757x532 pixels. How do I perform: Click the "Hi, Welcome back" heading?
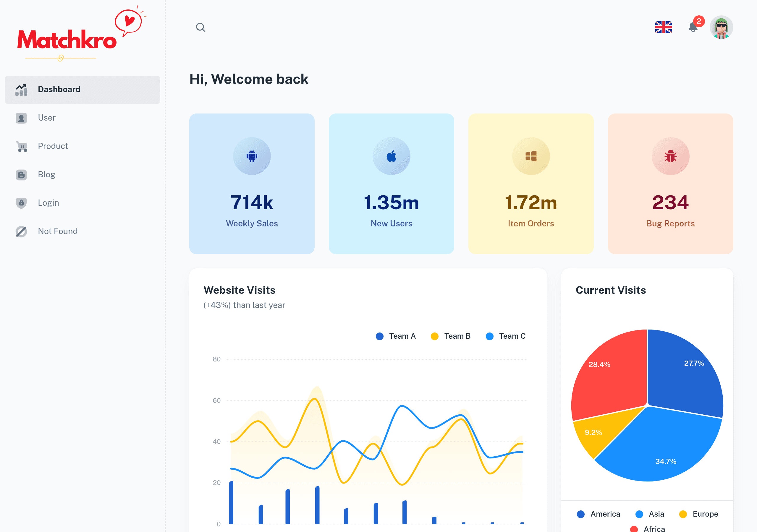[249, 79]
